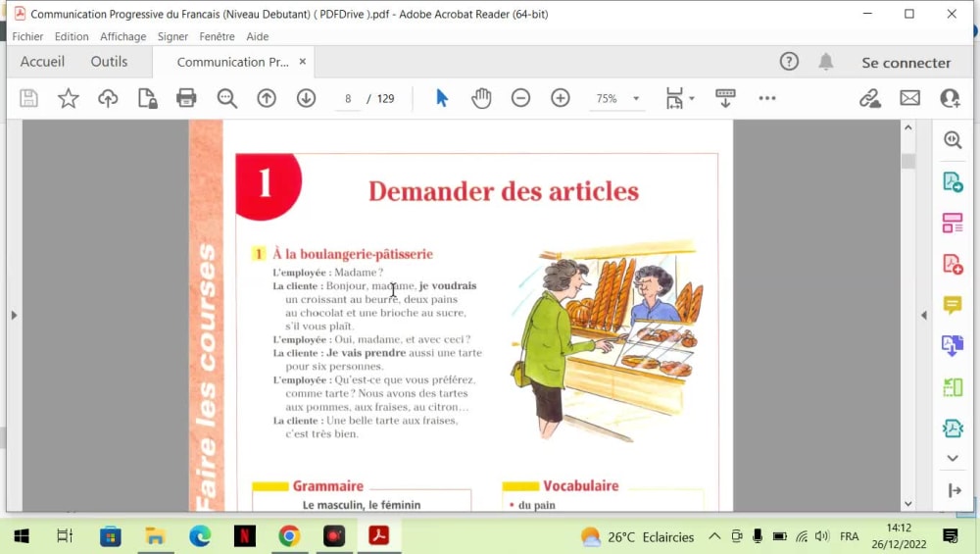The width and height of the screenshot is (980, 554).
Task: Click the scrollbar up arrow
Action: tap(908, 128)
